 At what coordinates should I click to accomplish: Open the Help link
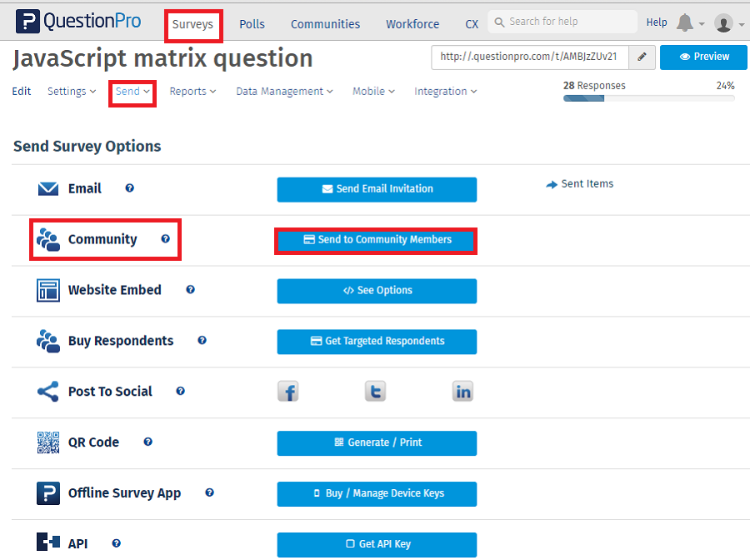pos(657,22)
